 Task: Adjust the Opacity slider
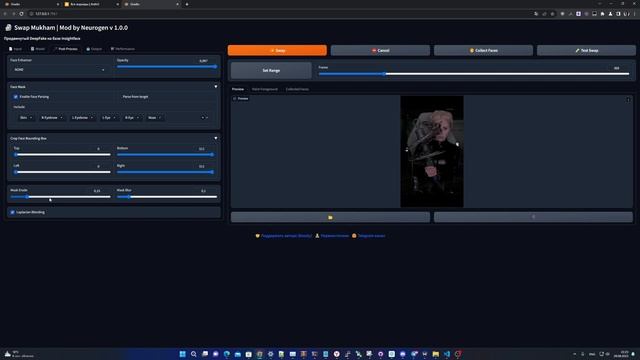click(x=167, y=67)
